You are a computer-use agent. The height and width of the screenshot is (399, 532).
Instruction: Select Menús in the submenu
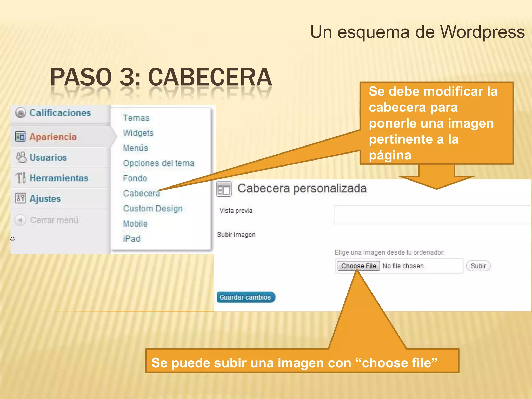135,148
